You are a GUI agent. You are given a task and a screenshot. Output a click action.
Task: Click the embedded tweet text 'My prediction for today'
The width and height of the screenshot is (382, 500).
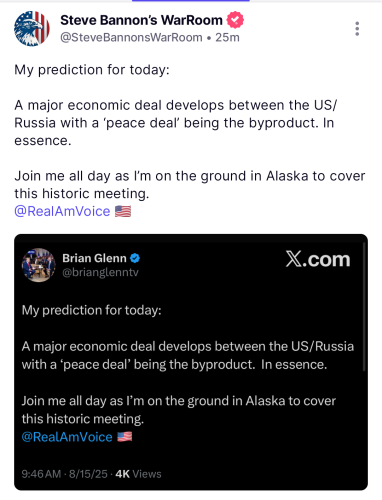point(92,310)
